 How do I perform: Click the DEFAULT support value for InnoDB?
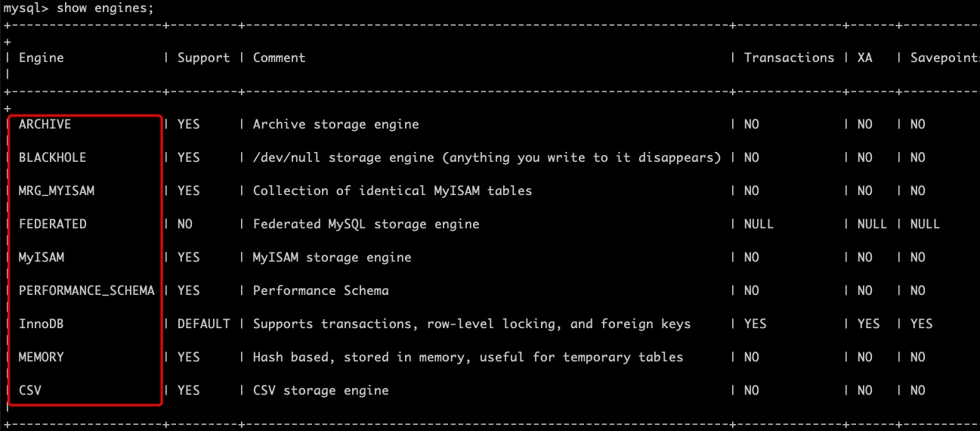(203, 324)
